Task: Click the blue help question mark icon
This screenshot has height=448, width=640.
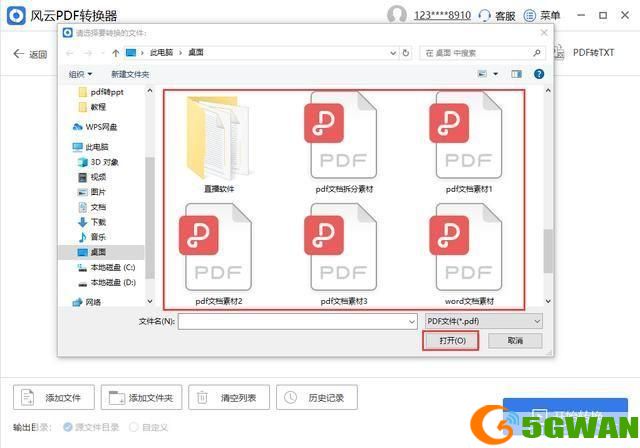Action: click(x=539, y=74)
